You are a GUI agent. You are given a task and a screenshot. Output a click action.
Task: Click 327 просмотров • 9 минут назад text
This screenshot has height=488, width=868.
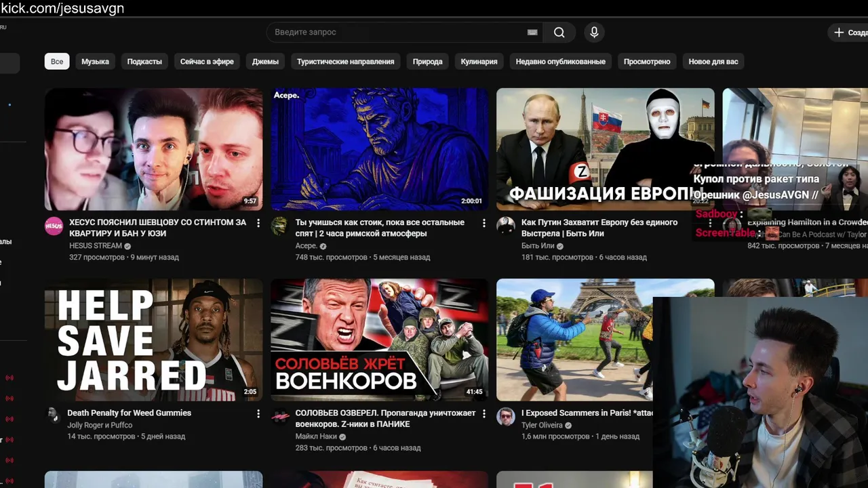(x=124, y=258)
